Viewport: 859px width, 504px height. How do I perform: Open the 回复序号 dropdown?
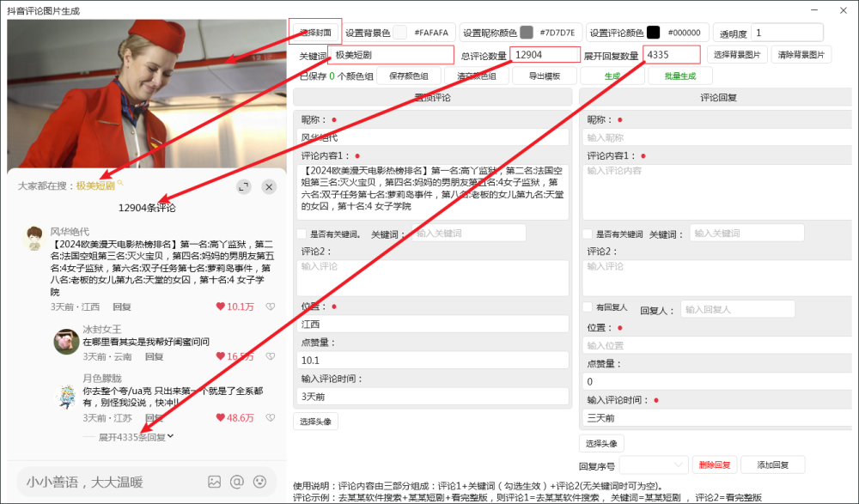tap(653, 464)
